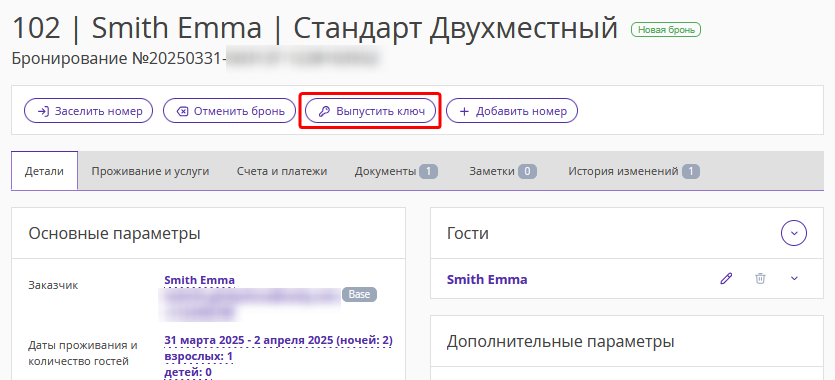The width and height of the screenshot is (835, 380).
Task: Click the Дополнительные параметры heading
Action: [x=561, y=341]
